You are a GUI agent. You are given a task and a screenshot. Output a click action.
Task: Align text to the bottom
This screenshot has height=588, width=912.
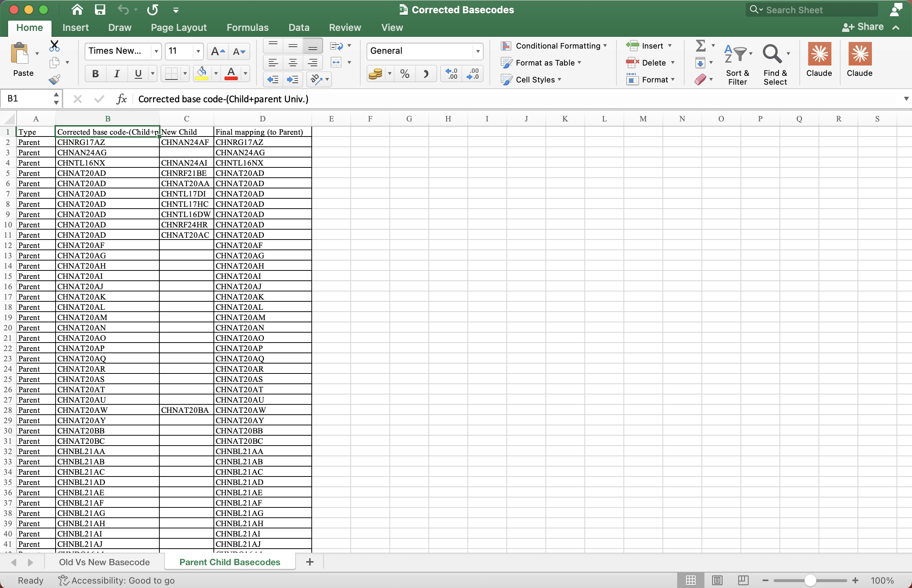313,46
